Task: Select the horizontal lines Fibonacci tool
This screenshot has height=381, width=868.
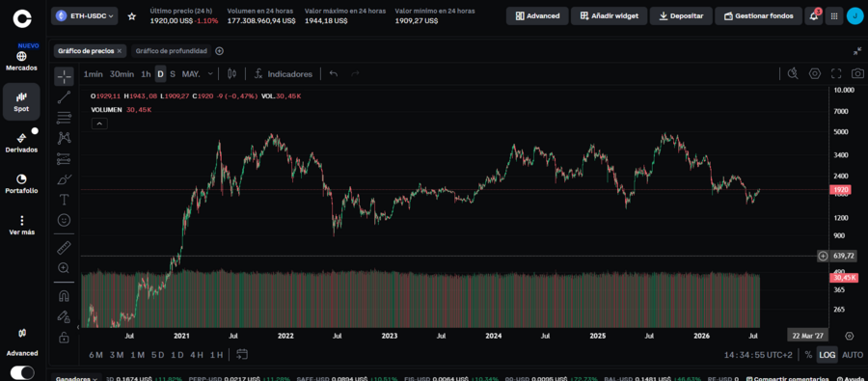Action: (64, 118)
